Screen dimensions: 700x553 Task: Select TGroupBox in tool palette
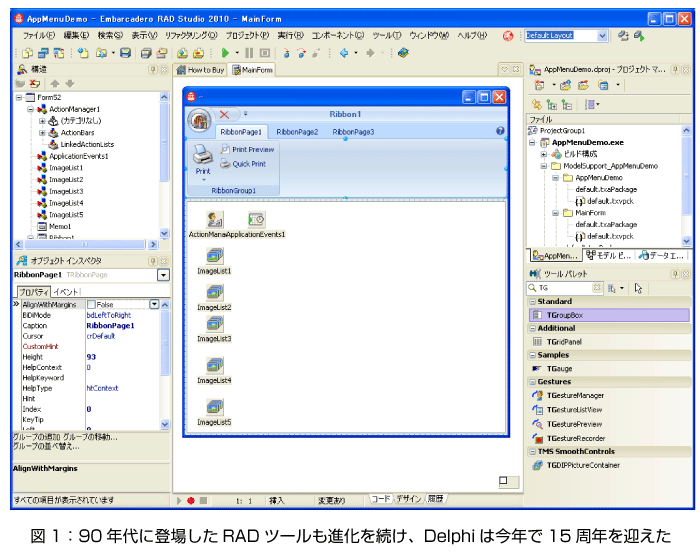click(x=609, y=315)
